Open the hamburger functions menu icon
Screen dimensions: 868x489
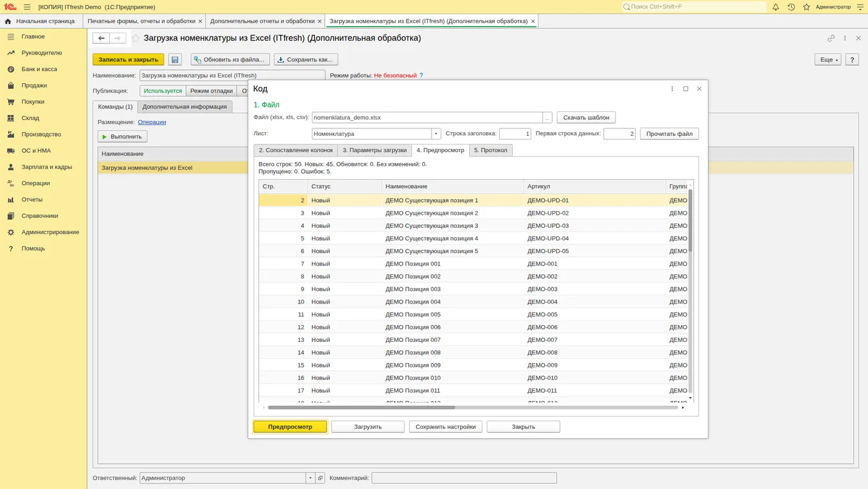pos(27,7)
